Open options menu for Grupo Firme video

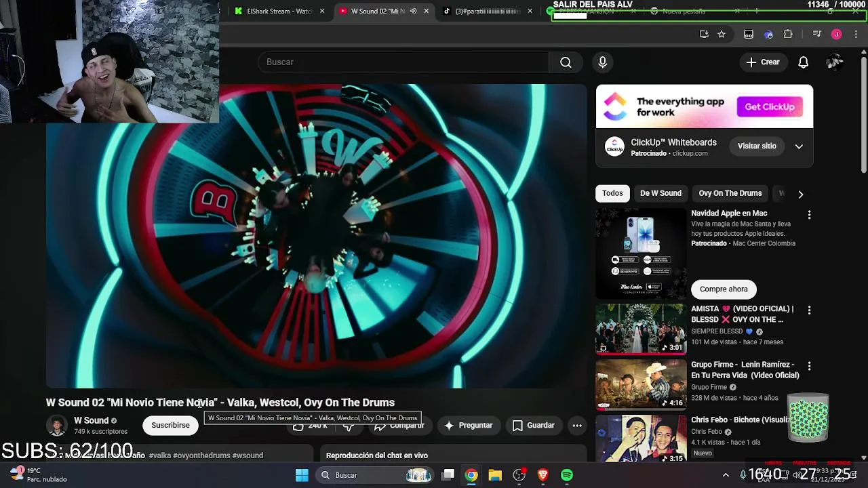[x=808, y=366]
